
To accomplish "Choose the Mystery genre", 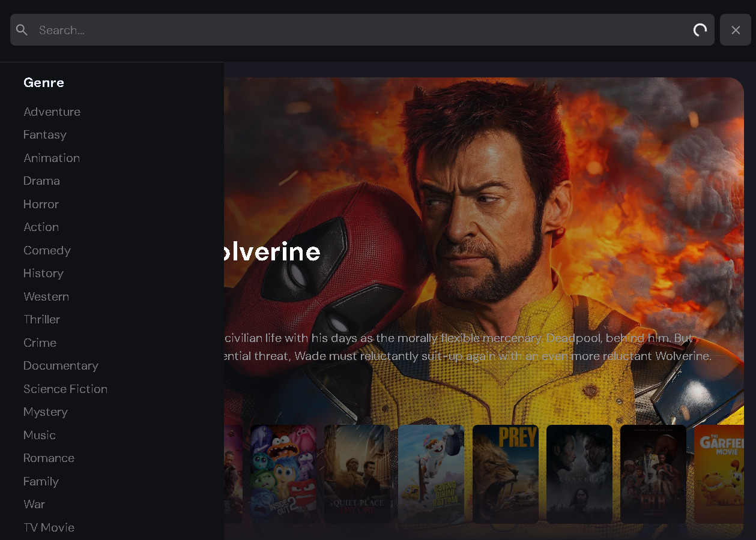I will tap(46, 412).
